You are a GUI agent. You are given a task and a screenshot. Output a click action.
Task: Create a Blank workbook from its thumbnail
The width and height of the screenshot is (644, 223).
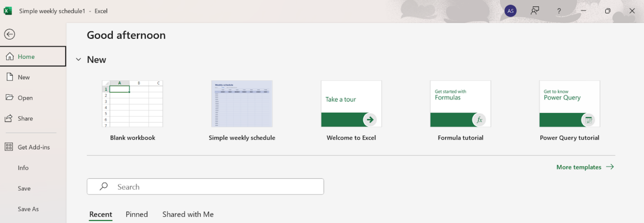click(132, 104)
